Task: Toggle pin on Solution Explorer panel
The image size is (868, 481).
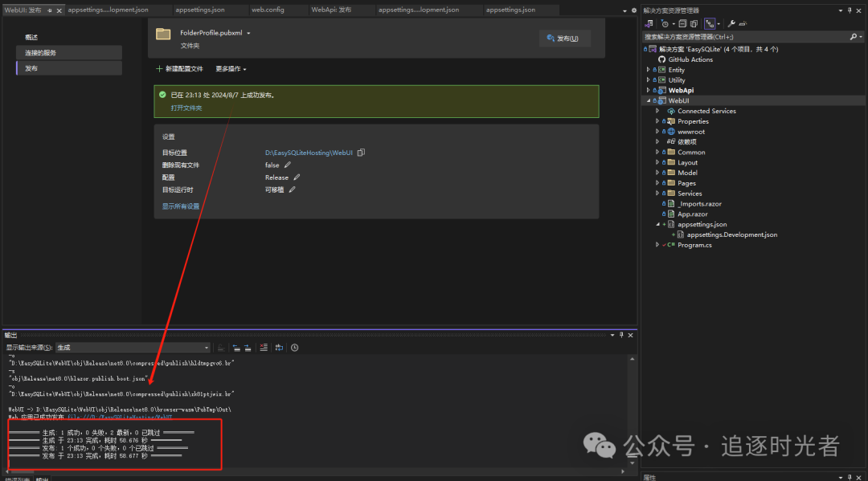Action: click(x=851, y=10)
